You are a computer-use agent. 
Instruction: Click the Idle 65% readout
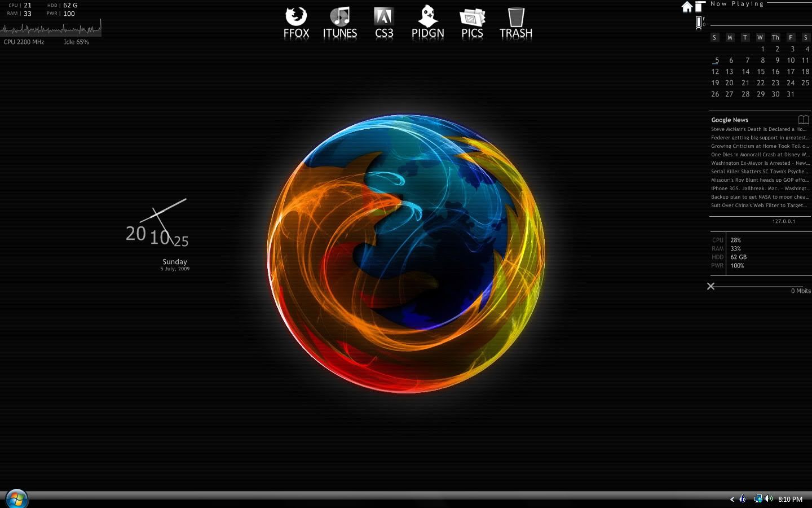pos(76,42)
